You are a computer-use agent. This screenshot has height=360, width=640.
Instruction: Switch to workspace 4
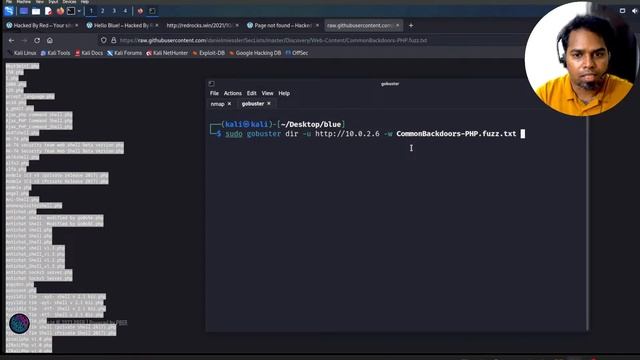(x=125, y=11)
